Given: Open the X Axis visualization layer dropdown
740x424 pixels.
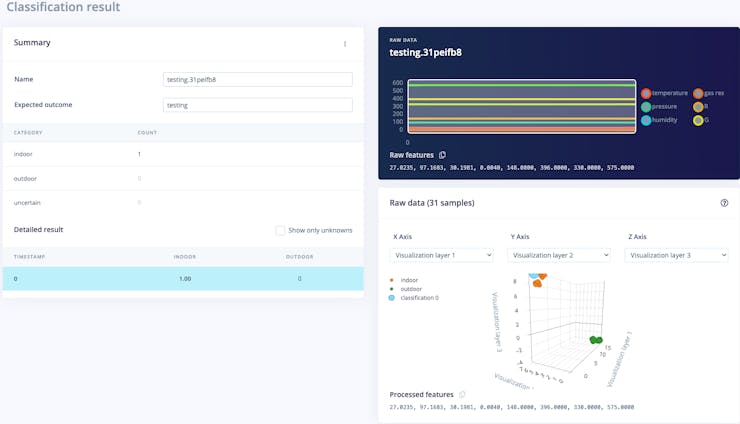Looking at the screenshot, I should tap(441, 255).
